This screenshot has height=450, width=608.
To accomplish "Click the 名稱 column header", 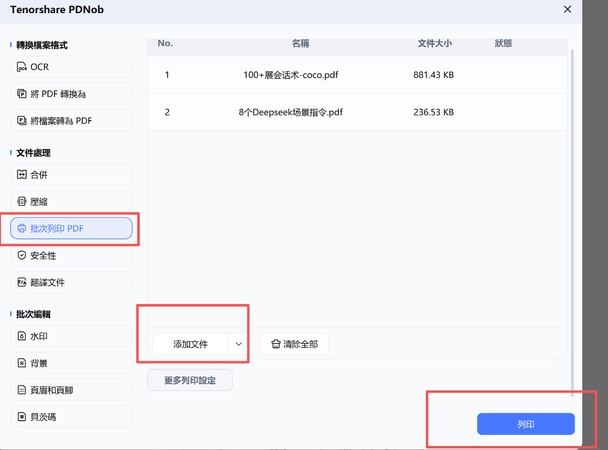I will (301, 43).
